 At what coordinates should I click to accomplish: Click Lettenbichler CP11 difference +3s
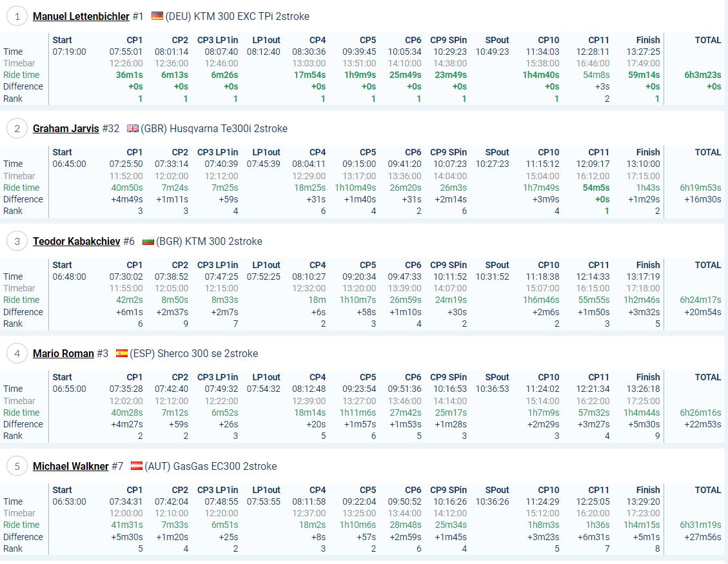tap(602, 86)
